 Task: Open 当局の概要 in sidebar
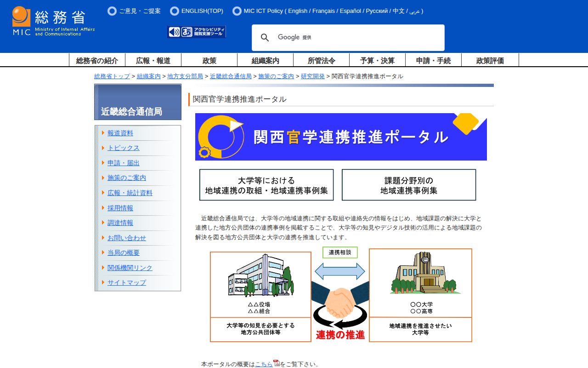pos(124,253)
